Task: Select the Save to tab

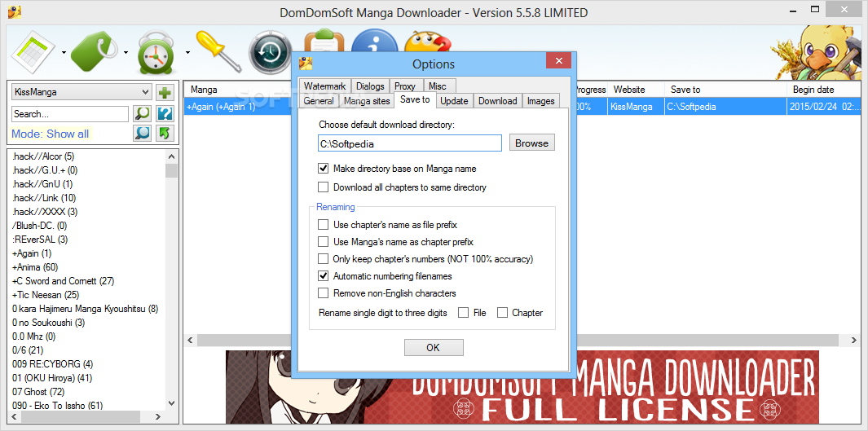Action: tap(415, 99)
